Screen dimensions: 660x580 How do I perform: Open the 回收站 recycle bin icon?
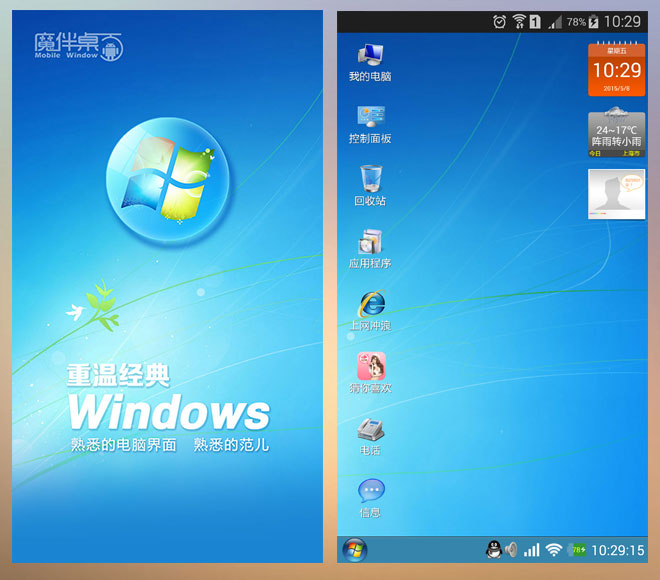pyautogui.click(x=370, y=186)
